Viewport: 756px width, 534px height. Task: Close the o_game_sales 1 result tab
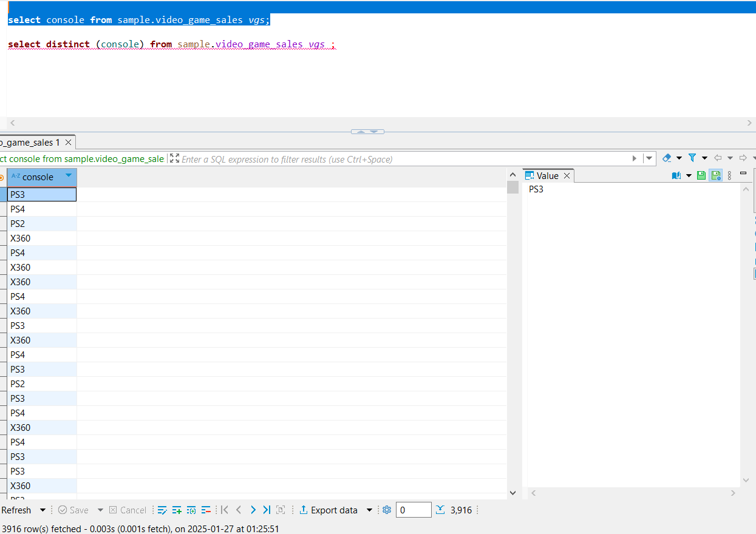[x=68, y=142]
